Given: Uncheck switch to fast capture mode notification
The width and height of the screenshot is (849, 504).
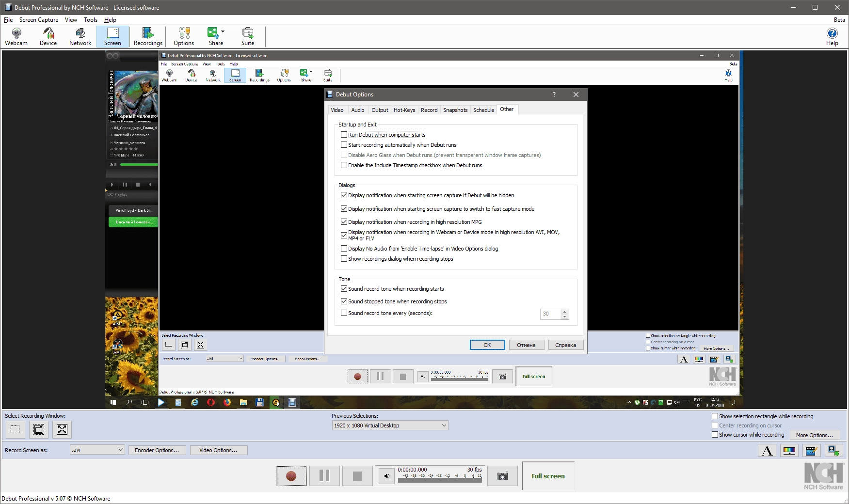Looking at the screenshot, I should pyautogui.click(x=344, y=209).
